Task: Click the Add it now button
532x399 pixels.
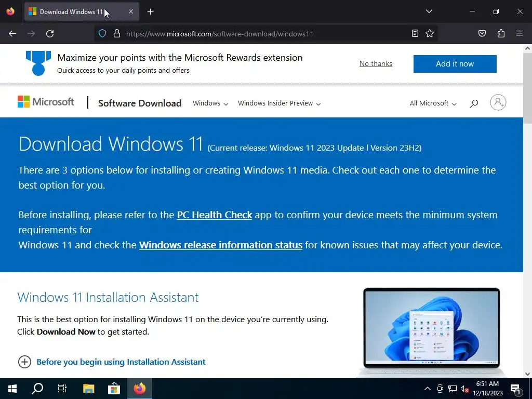Action: click(x=455, y=64)
